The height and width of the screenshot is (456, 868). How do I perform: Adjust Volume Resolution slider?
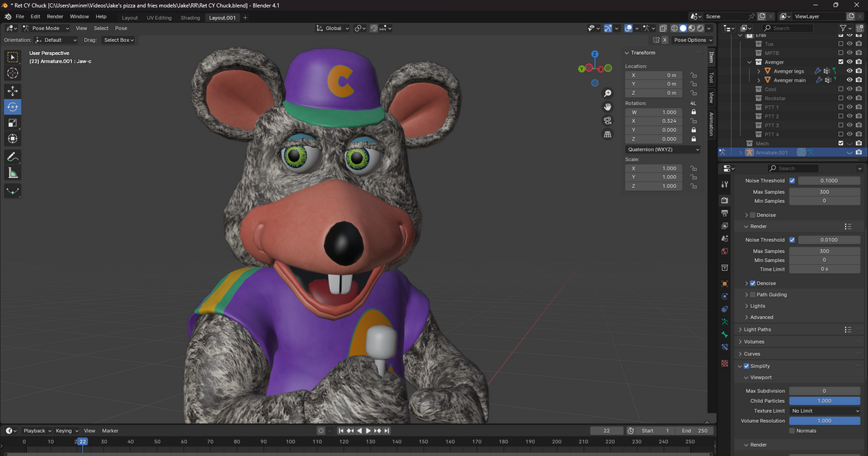[825, 421]
